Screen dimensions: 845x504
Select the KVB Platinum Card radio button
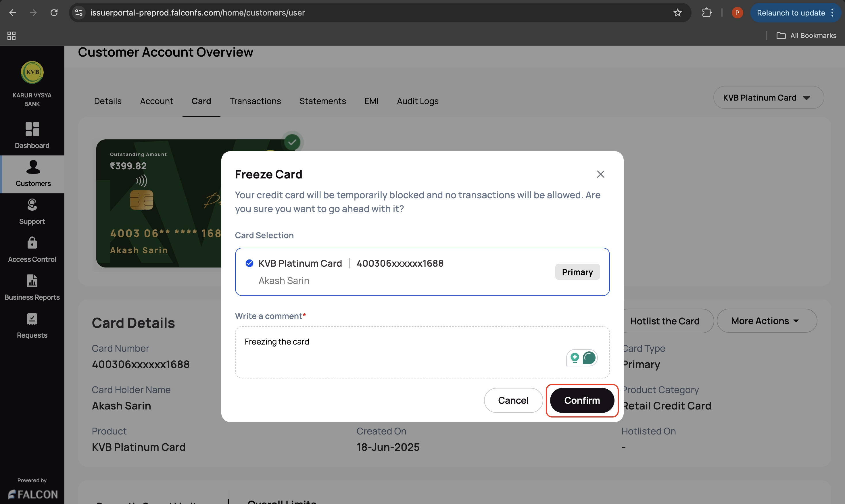click(x=249, y=263)
